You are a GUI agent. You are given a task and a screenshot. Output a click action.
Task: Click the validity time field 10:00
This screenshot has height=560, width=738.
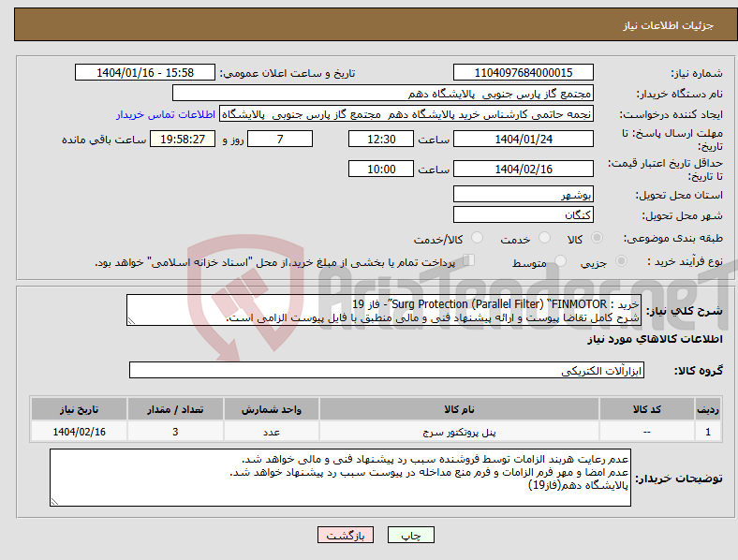click(381, 169)
